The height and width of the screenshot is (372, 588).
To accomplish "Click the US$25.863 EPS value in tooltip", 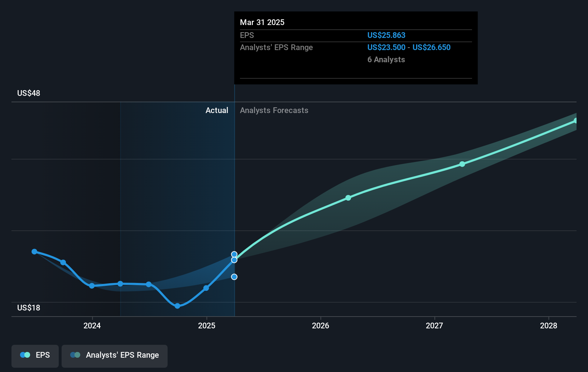I will pyautogui.click(x=386, y=35).
